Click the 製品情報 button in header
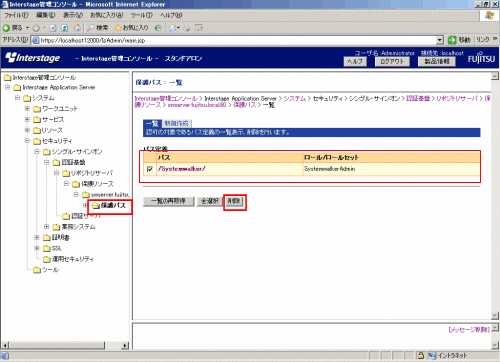The height and width of the screenshot is (362, 500). pos(437,62)
